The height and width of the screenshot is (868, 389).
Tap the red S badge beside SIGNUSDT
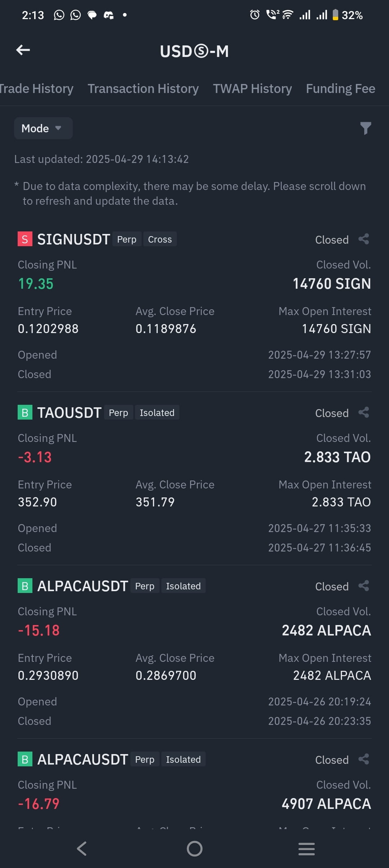pyautogui.click(x=25, y=239)
